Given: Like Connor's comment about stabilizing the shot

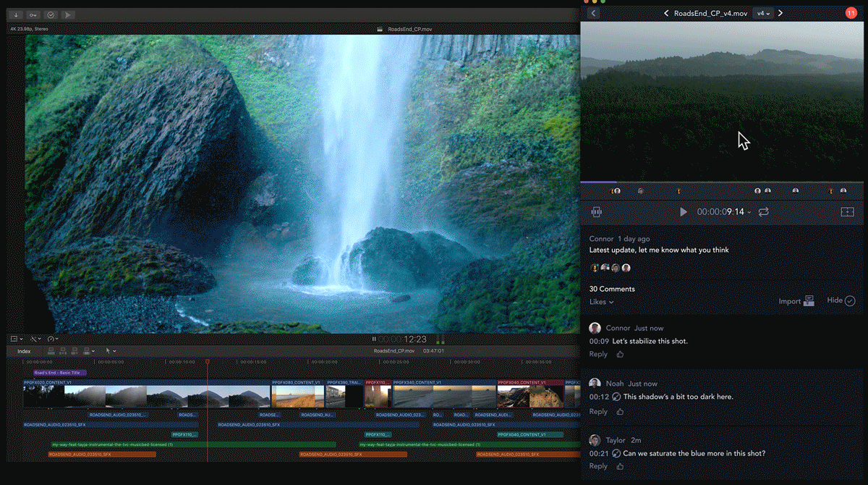Looking at the screenshot, I should click(621, 355).
